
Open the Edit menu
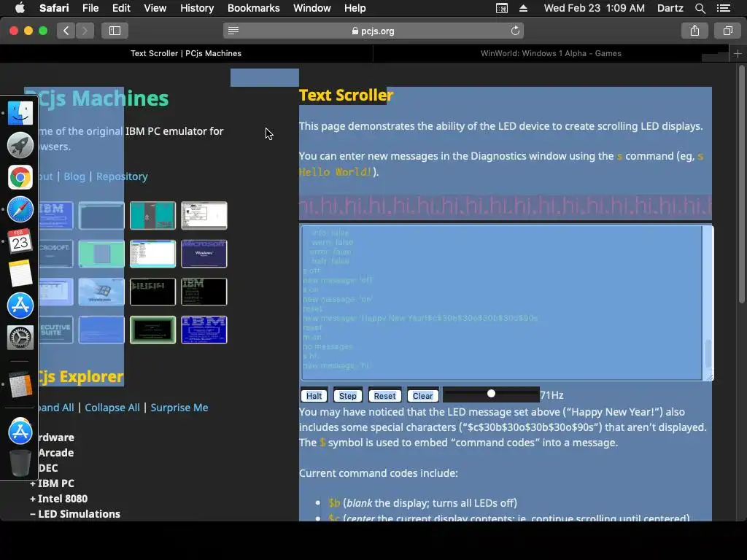(x=121, y=8)
